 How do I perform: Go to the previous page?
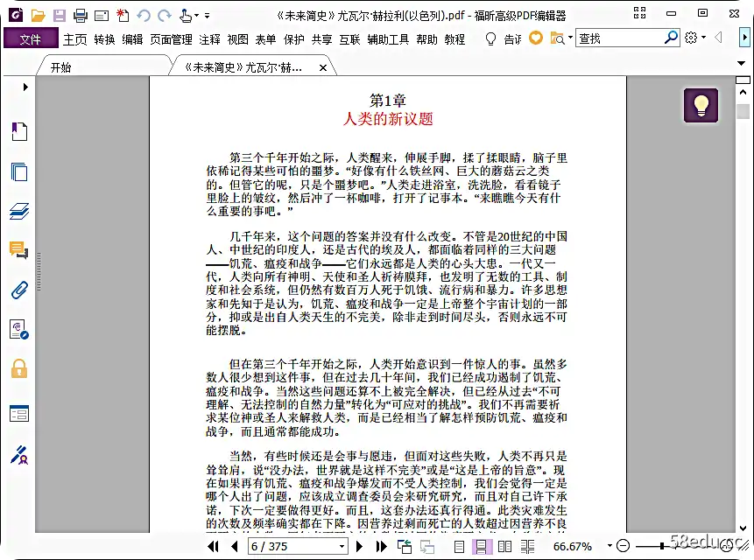click(x=234, y=546)
